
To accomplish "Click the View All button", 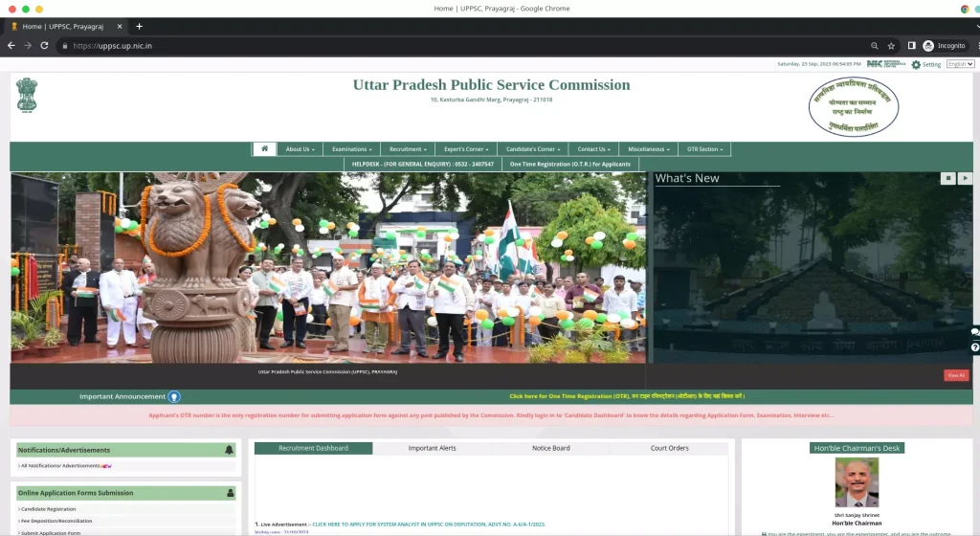I will click(956, 375).
